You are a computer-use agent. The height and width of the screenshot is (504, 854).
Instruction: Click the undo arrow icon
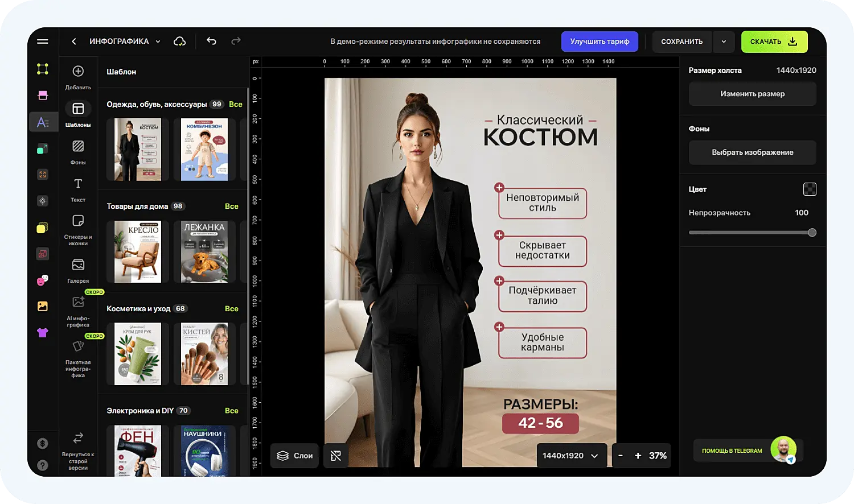tap(211, 41)
